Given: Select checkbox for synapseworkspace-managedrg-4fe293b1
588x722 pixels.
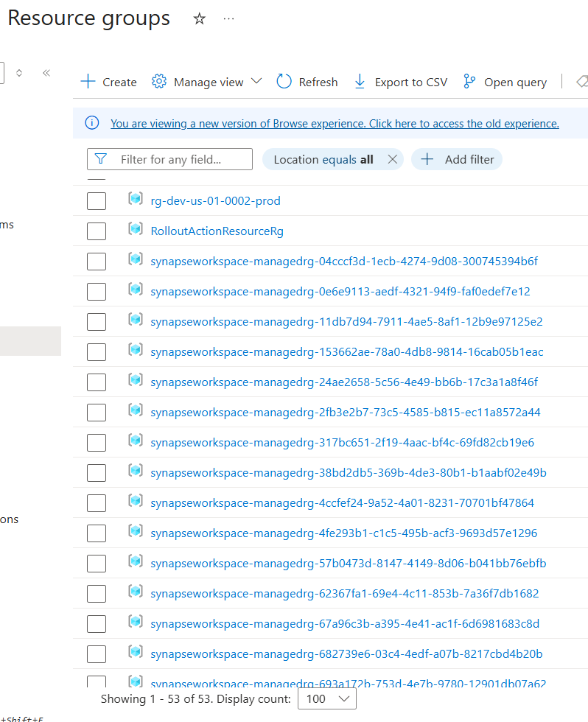Looking at the screenshot, I should [97, 533].
